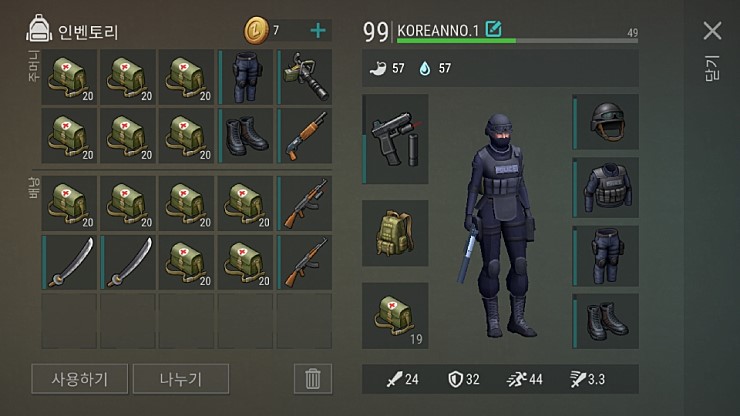Click the green experience progress bar
This screenshot has width=740, height=416.
tap(517, 41)
